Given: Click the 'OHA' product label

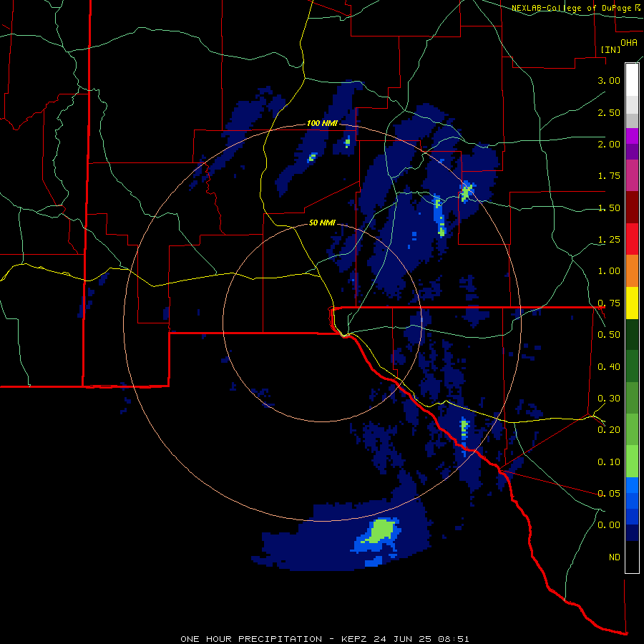Looking at the screenshot, I should 629,42.
